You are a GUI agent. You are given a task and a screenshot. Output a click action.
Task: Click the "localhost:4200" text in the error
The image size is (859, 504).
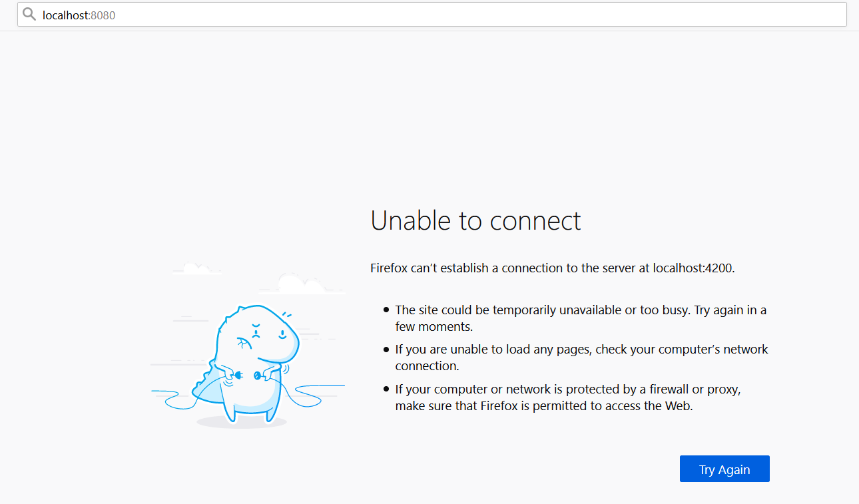[x=693, y=268]
